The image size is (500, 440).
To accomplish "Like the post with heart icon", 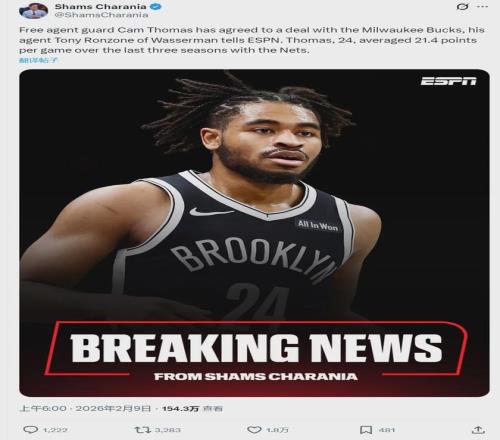I will pos(254,430).
